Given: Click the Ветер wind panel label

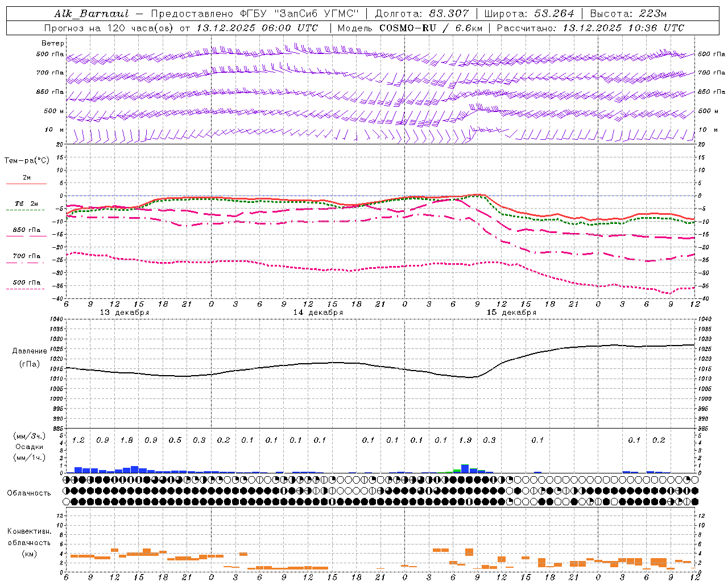Looking at the screenshot, I should pos(53,43).
